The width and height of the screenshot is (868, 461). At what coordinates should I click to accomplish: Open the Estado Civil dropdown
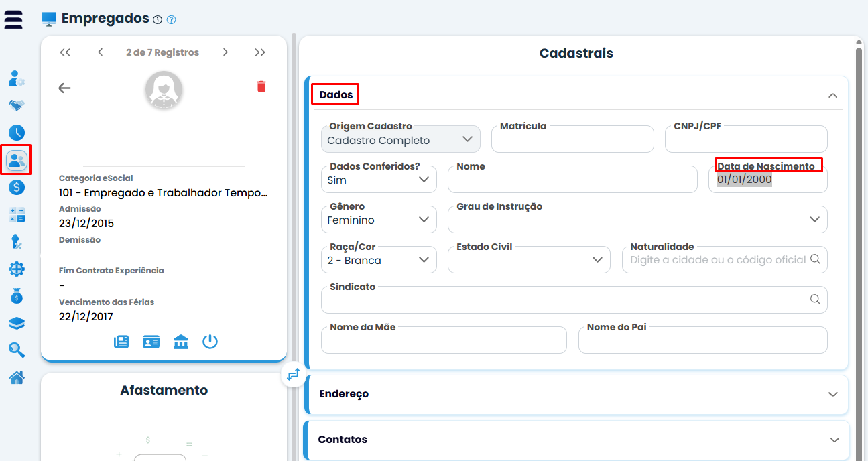tap(529, 260)
